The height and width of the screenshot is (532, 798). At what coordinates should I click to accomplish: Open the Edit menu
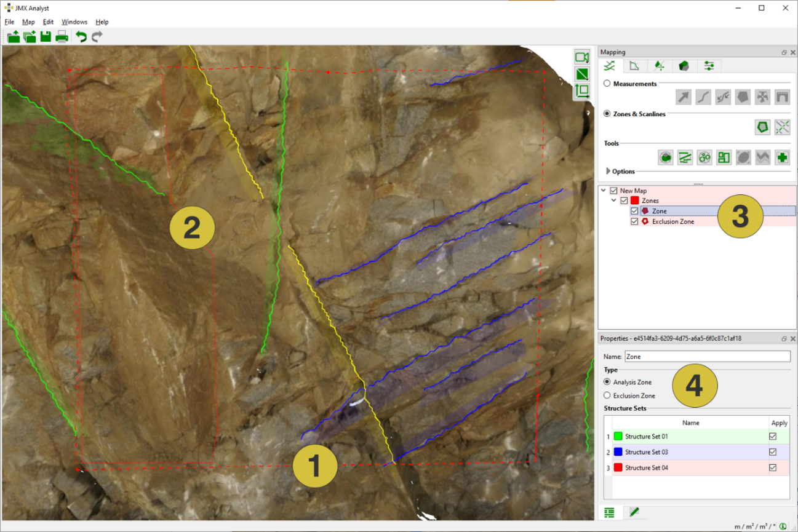click(48, 22)
